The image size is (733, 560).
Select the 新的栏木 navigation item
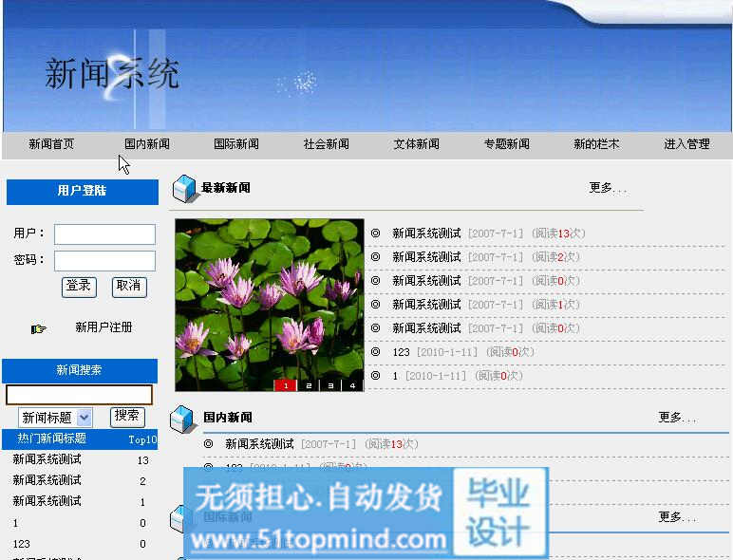596,144
